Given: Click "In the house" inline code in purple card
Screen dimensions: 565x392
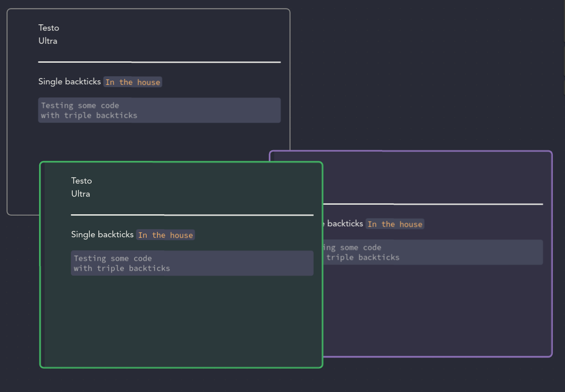Looking at the screenshot, I should pos(395,224).
